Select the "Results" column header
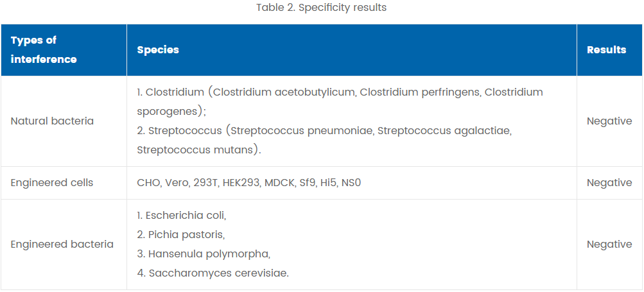The width and height of the screenshot is (644, 292). click(606, 49)
